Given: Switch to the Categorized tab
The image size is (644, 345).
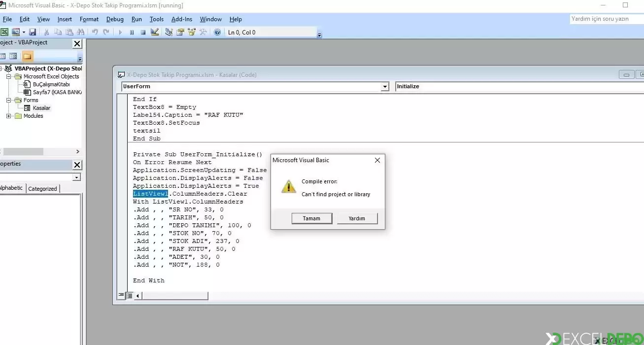Looking at the screenshot, I should 42,188.
